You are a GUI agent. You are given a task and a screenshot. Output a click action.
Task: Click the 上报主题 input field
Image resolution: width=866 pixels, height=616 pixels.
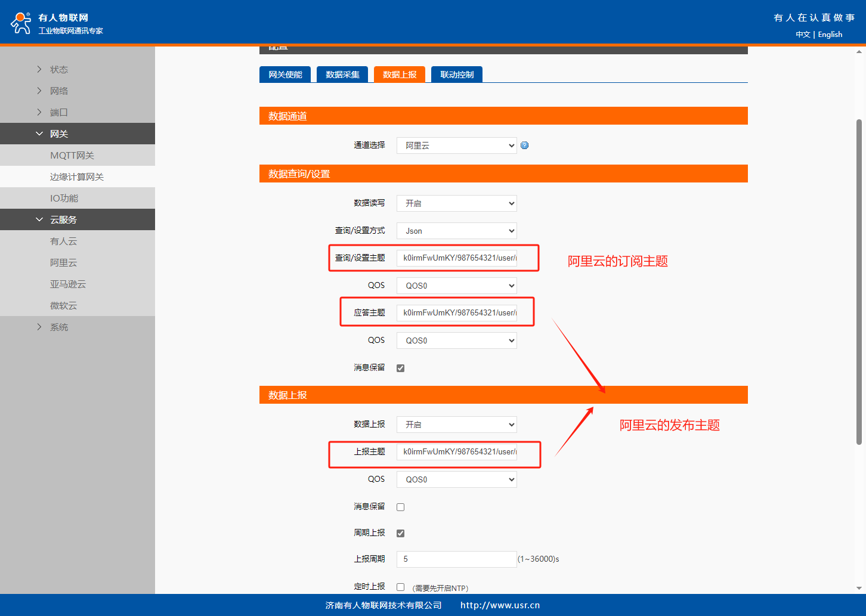click(x=457, y=451)
